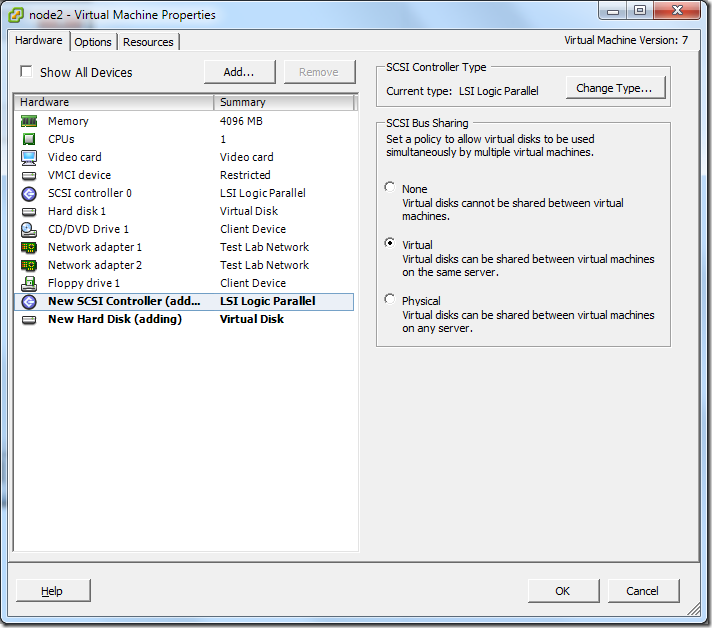The width and height of the screenshot is (712, 628).
Task: Select the CPUs row
Action: pyautogui.click(x=184, y=139)
